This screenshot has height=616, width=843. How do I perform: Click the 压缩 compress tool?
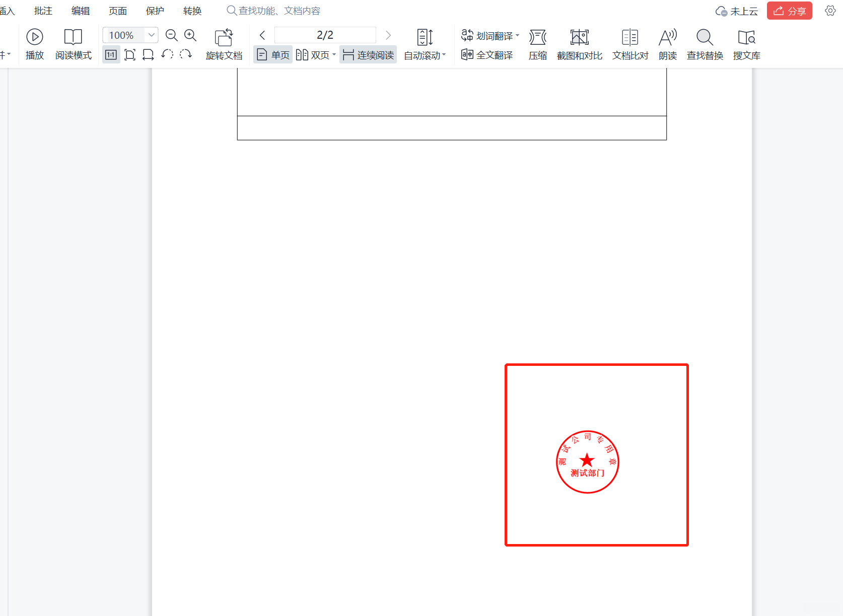[x=538, y=44]
